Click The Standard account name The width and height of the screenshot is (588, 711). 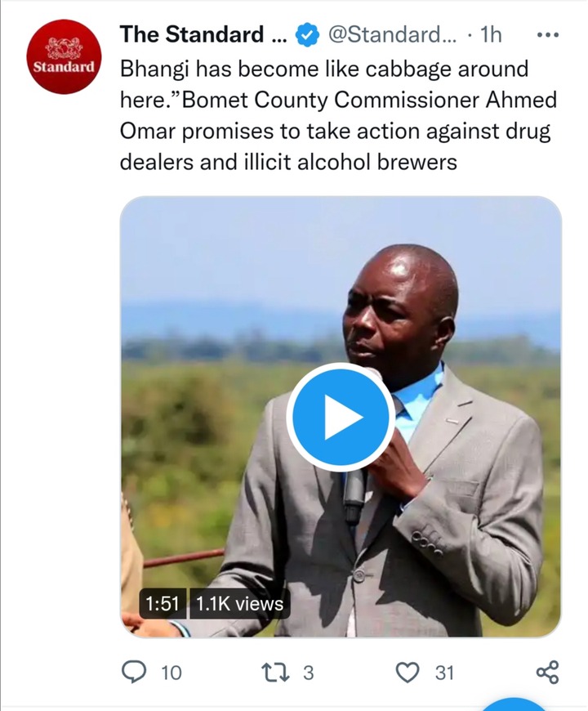tap(203, 34)
